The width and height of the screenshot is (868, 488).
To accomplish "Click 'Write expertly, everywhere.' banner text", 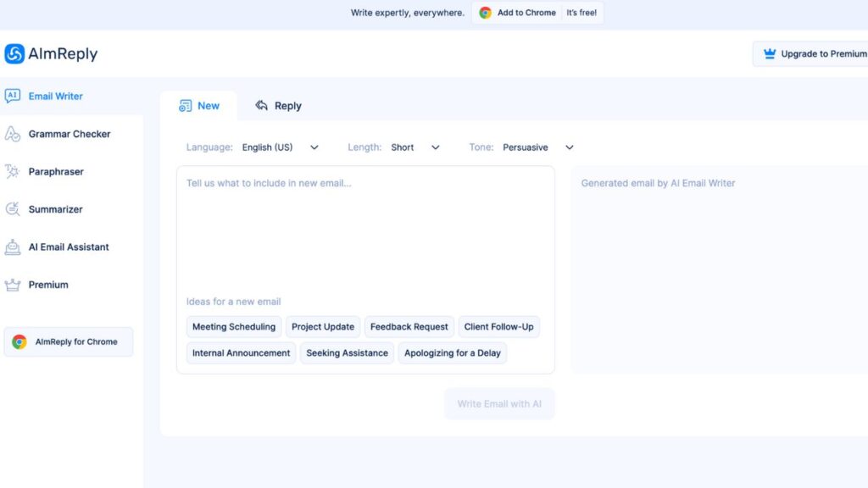I will pyautogui.click(x=408, y=13).
